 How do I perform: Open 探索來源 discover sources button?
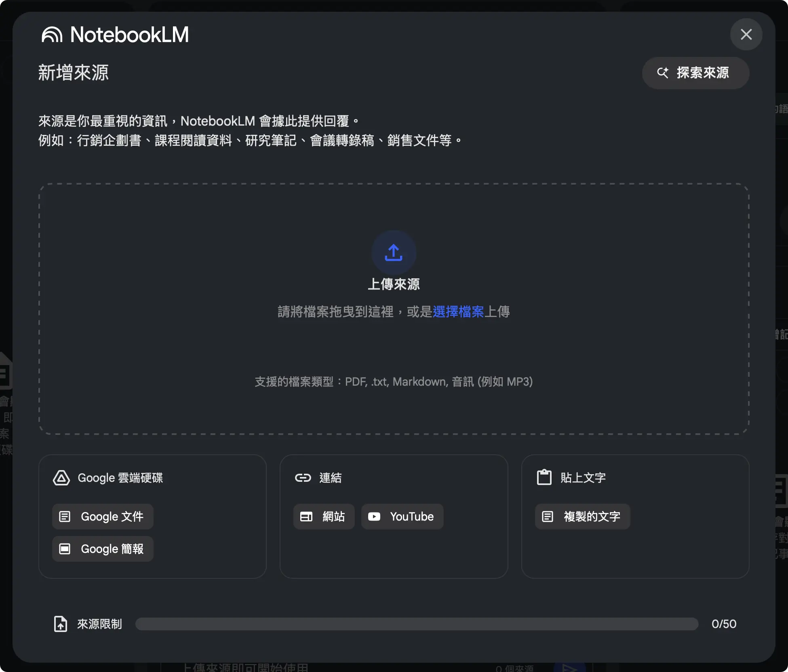click(x=695, y=73)
